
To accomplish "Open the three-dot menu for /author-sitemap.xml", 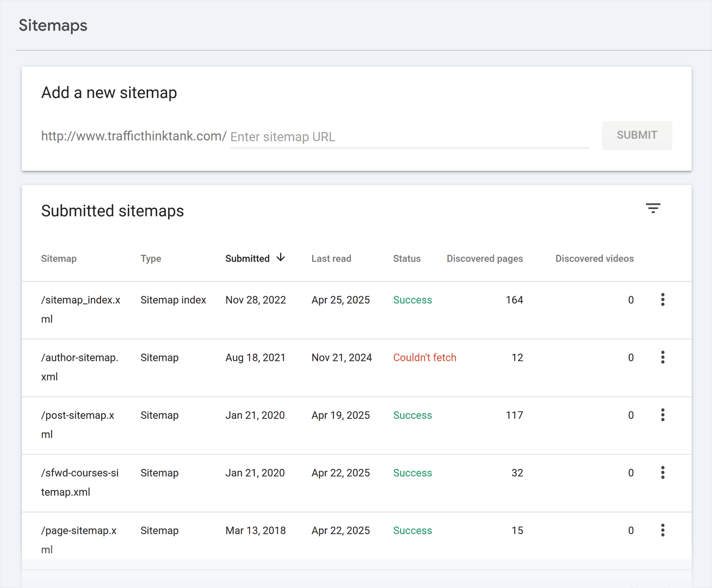I will pos(663,357).
